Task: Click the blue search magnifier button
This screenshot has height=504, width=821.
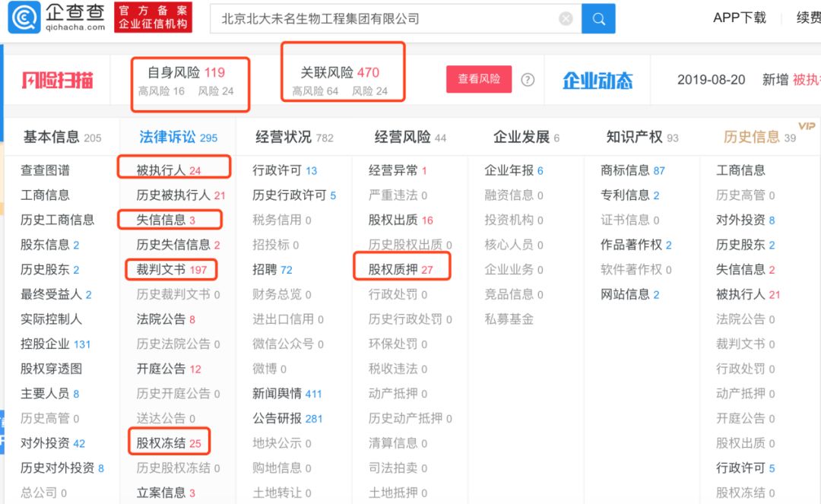Action: pyautogui.click(x=598, y=19)
